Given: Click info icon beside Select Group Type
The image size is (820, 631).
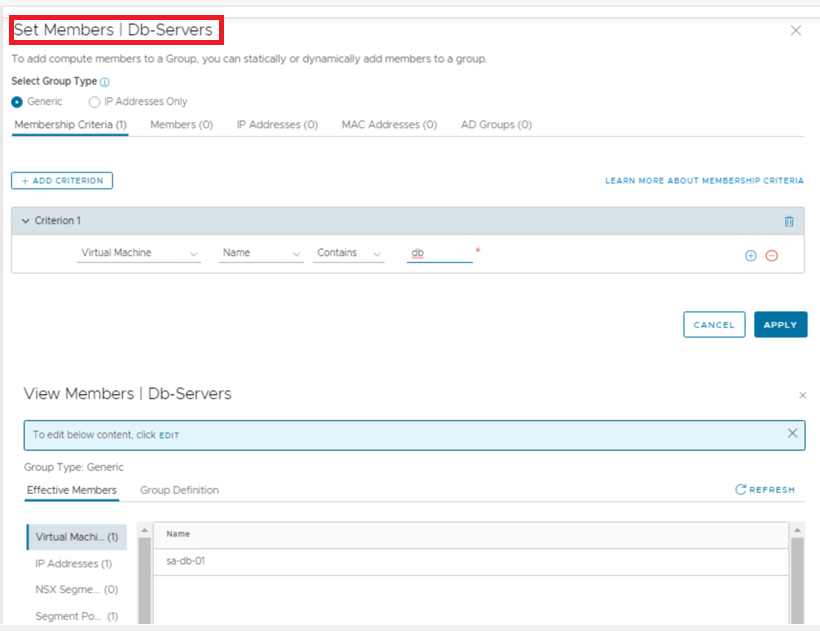Looking at the screenshot, I should [105, 82].
